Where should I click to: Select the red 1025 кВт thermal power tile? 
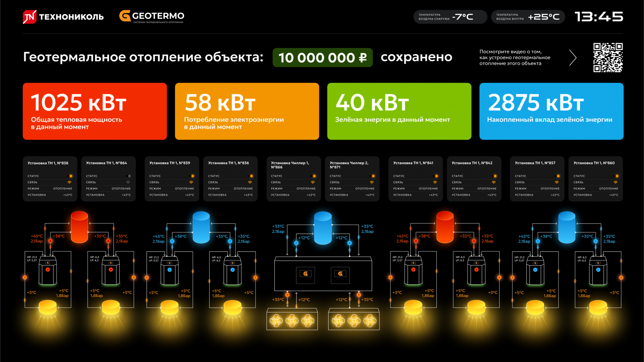pyautogui.click(x=95, y=111)
